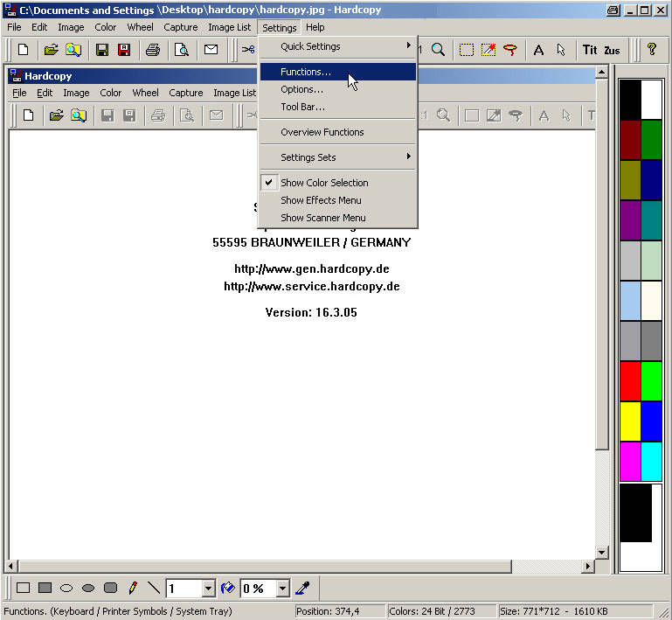
Task: Click the red Save As floppy icon
Action: pyautogui.click(x=124, y=50)
